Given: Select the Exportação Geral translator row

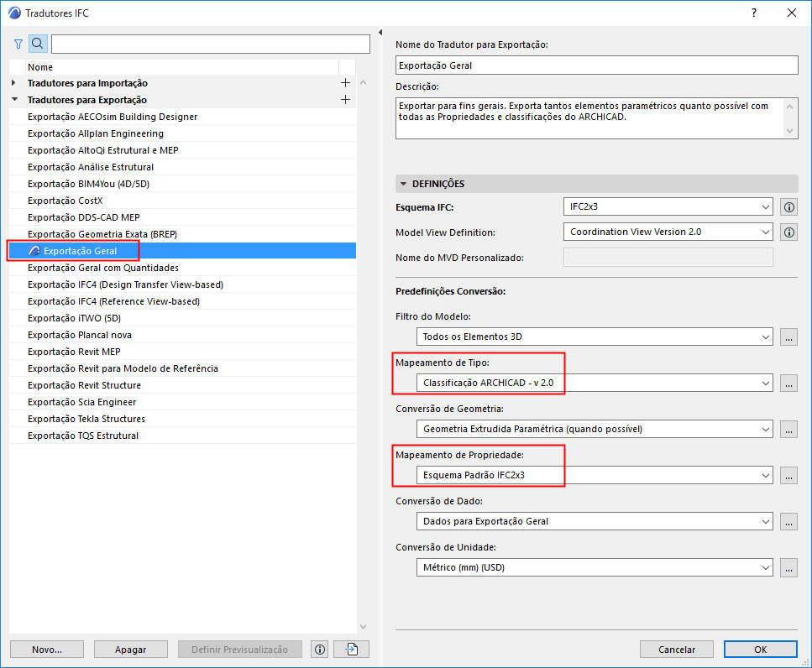Looking at the screenshot, I should click(182, 251).
